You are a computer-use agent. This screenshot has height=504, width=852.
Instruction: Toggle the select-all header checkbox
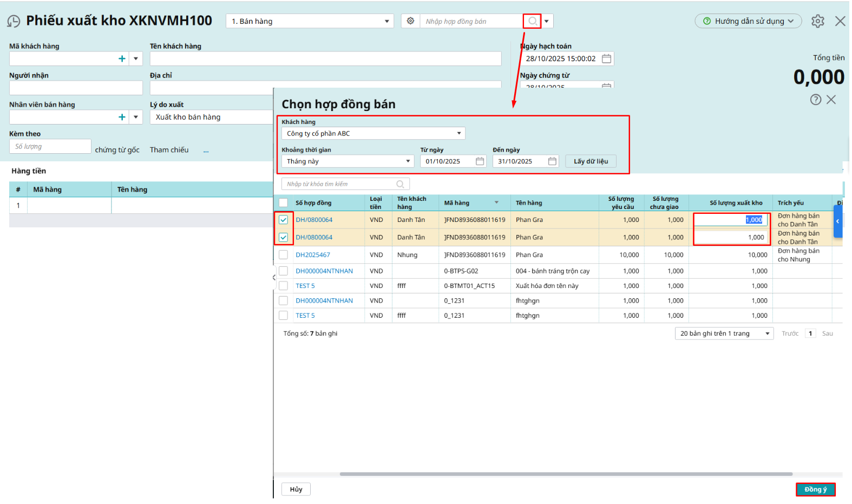[283, 203]
